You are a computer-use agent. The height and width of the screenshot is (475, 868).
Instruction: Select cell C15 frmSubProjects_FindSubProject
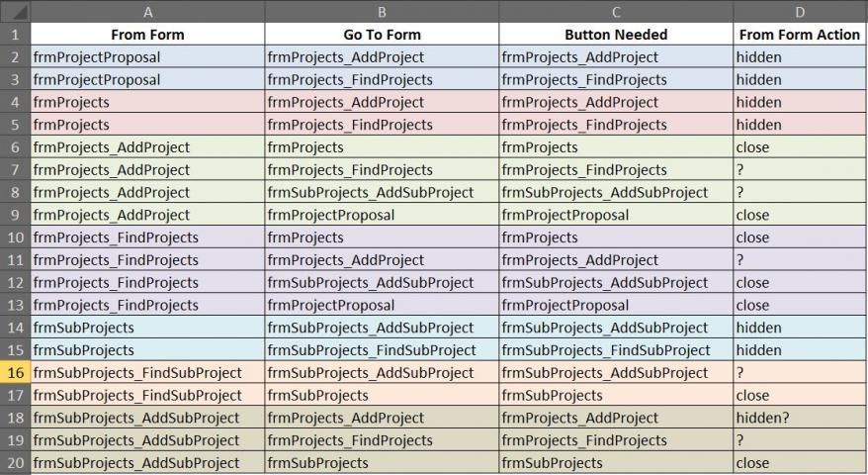pos(616,350)
